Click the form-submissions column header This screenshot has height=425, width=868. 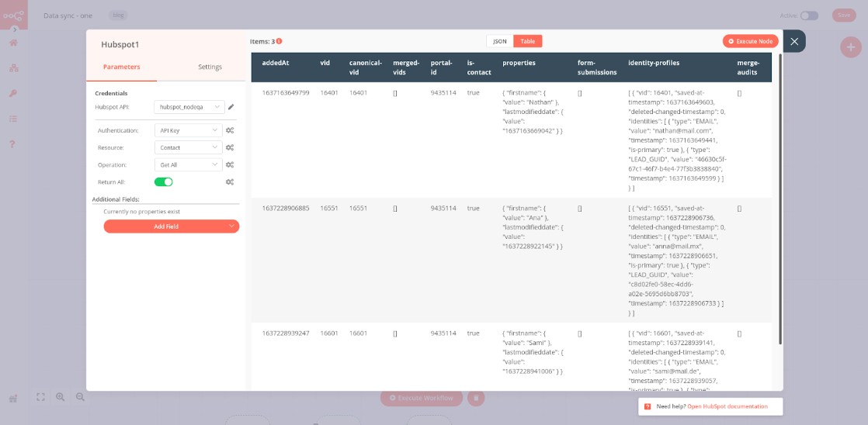tap(597, 67)
